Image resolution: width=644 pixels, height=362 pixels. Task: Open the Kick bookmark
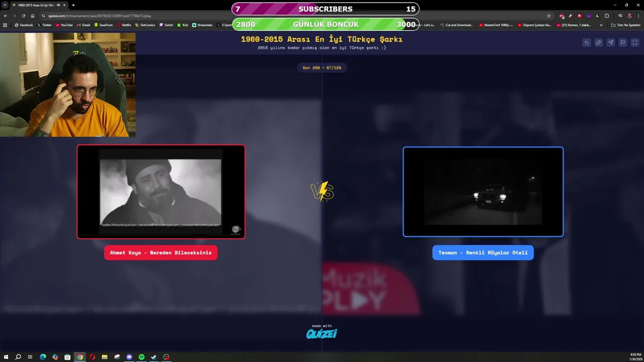click(183, 25)
